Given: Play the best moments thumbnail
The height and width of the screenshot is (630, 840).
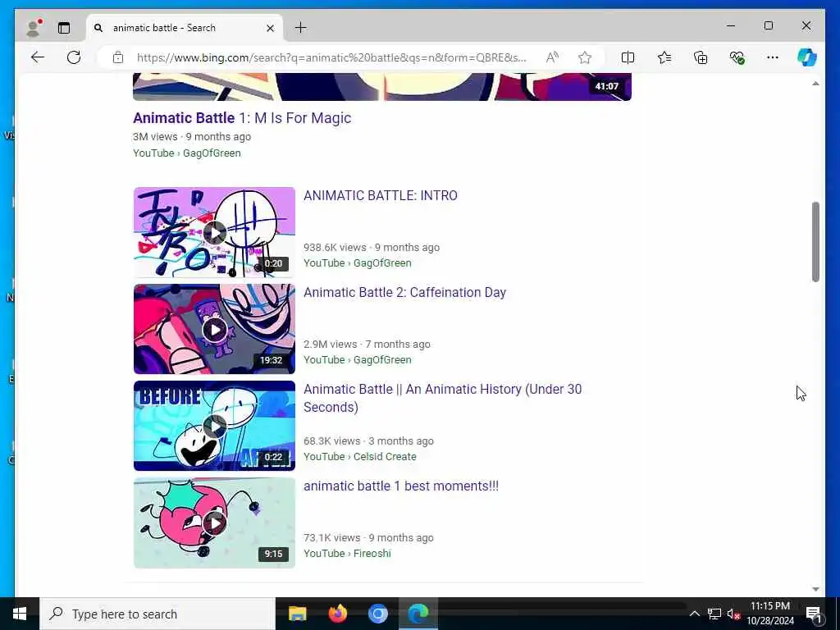Looking at the screenshot, I should [x=214, y=523].
